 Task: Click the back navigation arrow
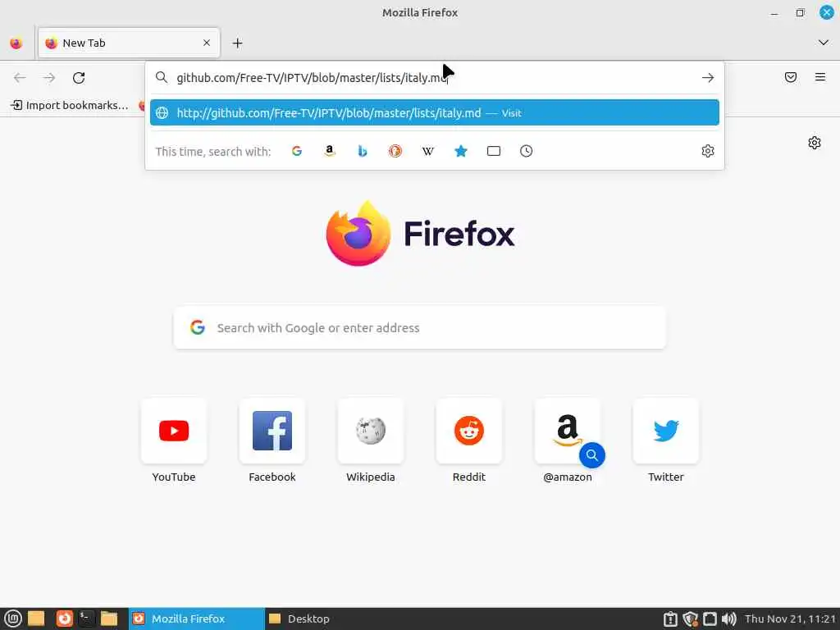coord(20,78)
